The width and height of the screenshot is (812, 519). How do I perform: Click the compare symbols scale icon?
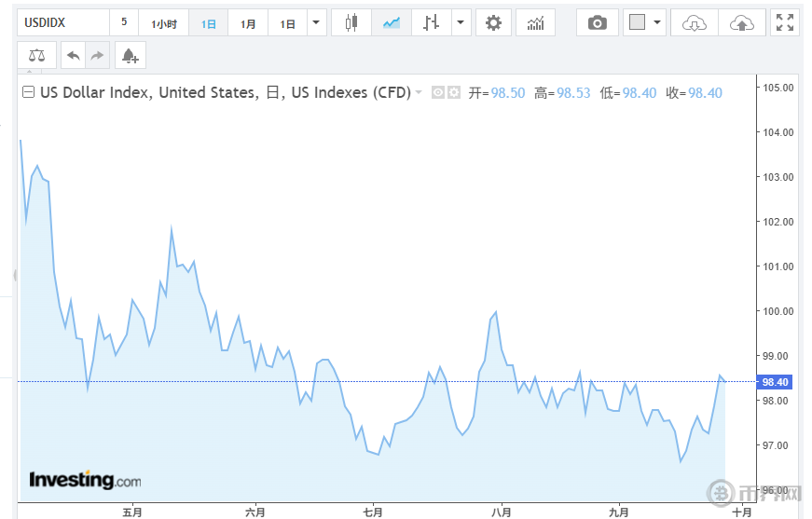coord(36,56)
